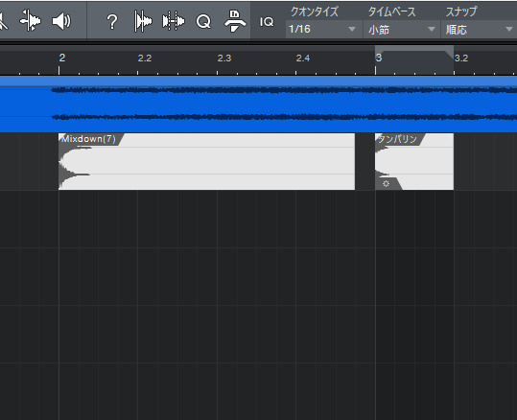The width and height of the screenshot is (517, 420).
Task: Click the gear icon on タンバリン clip
Action: [x=386, y=183]
